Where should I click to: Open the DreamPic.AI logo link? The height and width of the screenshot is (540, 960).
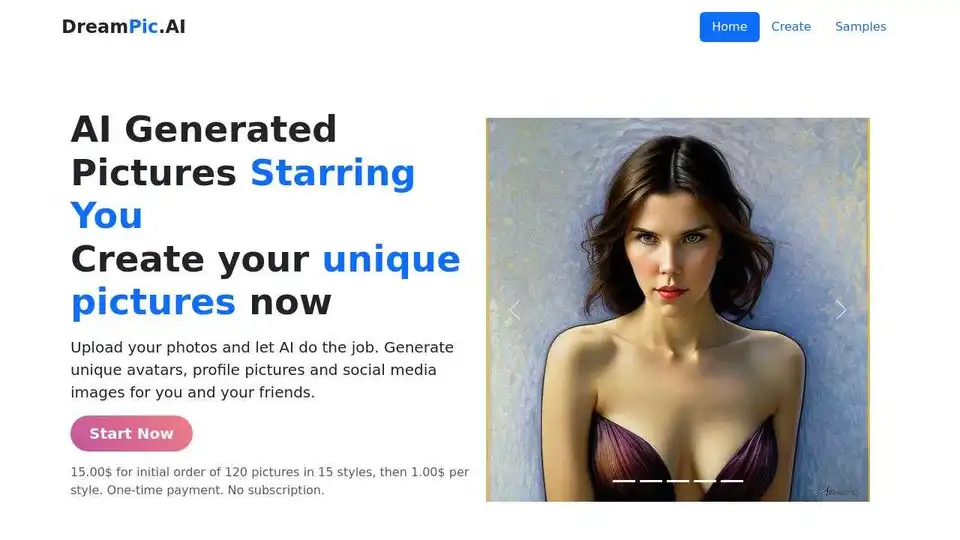124,26
